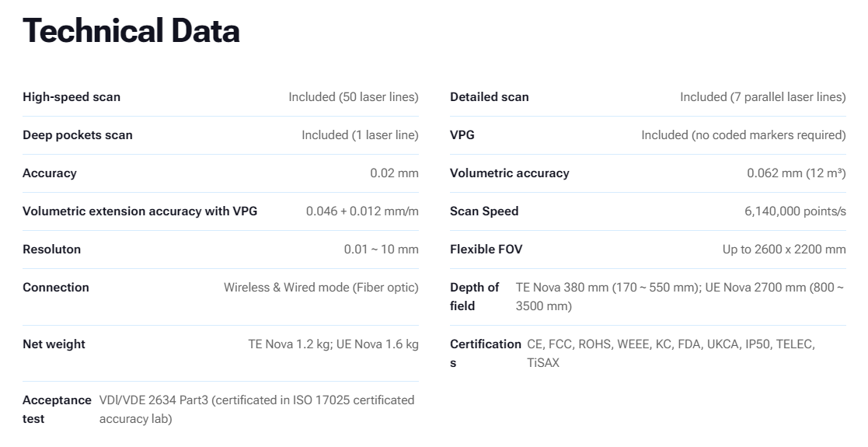Click the 0.046 + 0.012 mm/m value
868x447 pixels.
(362, 211)
